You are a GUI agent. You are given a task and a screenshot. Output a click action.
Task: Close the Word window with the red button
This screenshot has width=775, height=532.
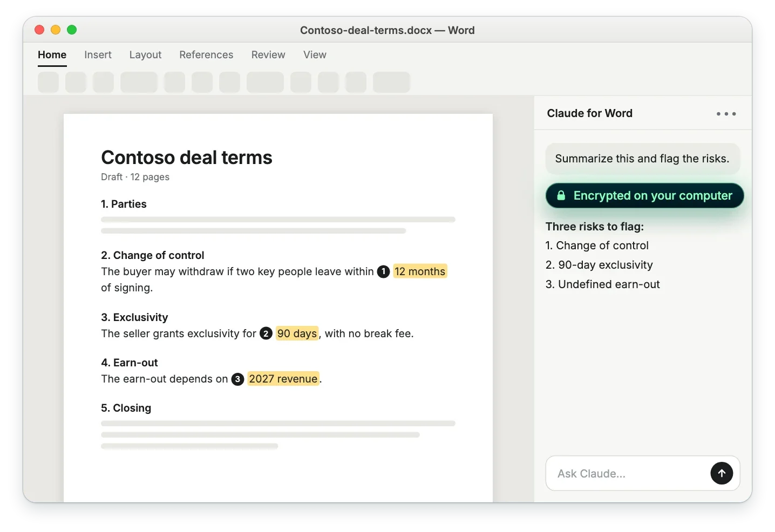pos(39,30)
